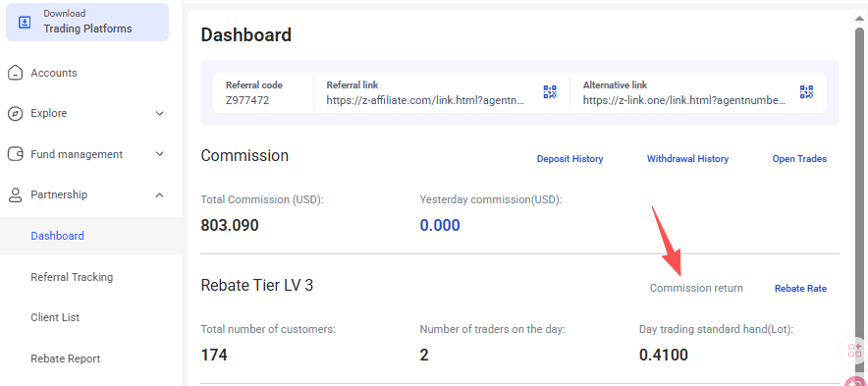Show QR code for Referral link
Screen dimensions: 868x386
(x=550, y=92)
